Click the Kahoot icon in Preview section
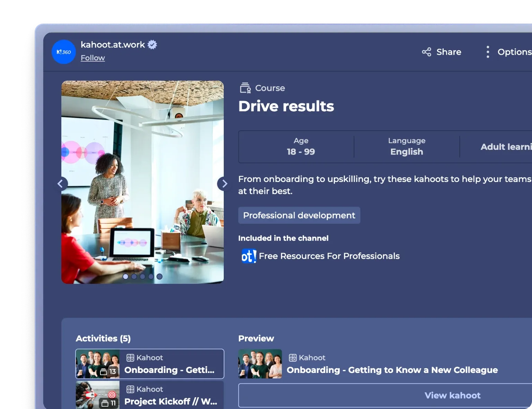This screenshot has width=532, height=409. [293, 358]
